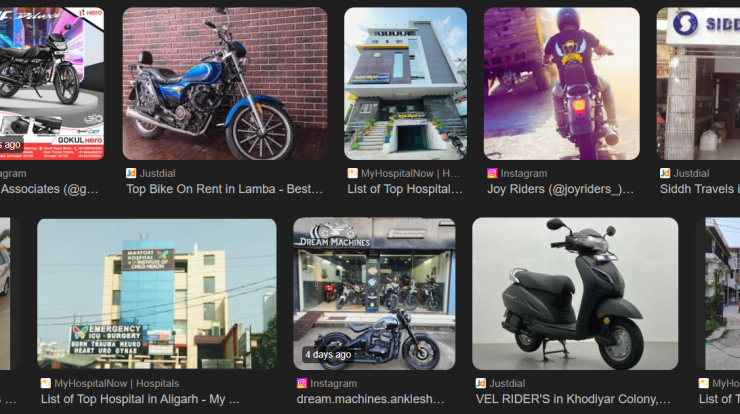
Task: Open the multi-storey hospital building photo
Action: pos(405,84)
